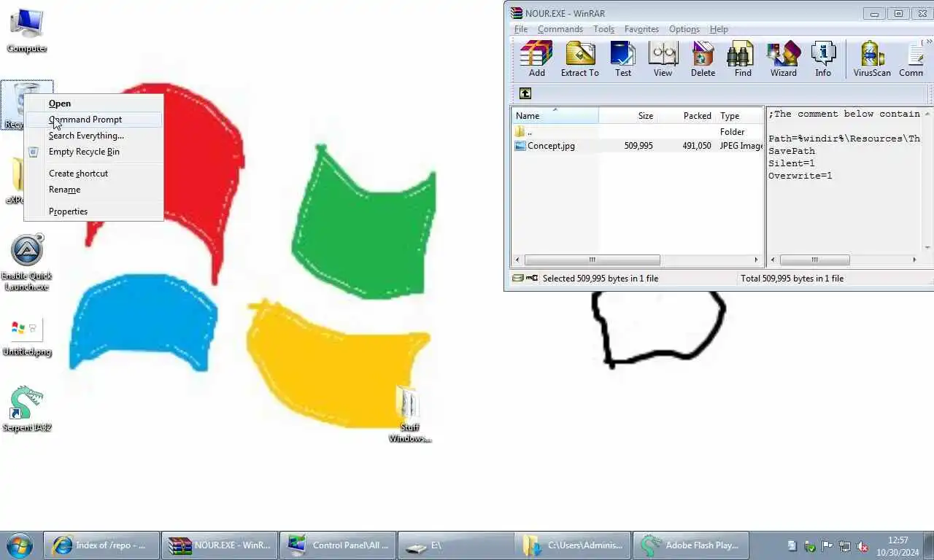
Task: Click the disk icon in WinRAR status bar
Action: (517, 278)
